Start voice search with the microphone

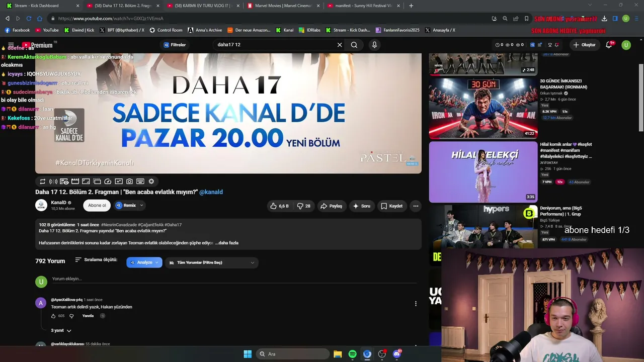point(374,45)
